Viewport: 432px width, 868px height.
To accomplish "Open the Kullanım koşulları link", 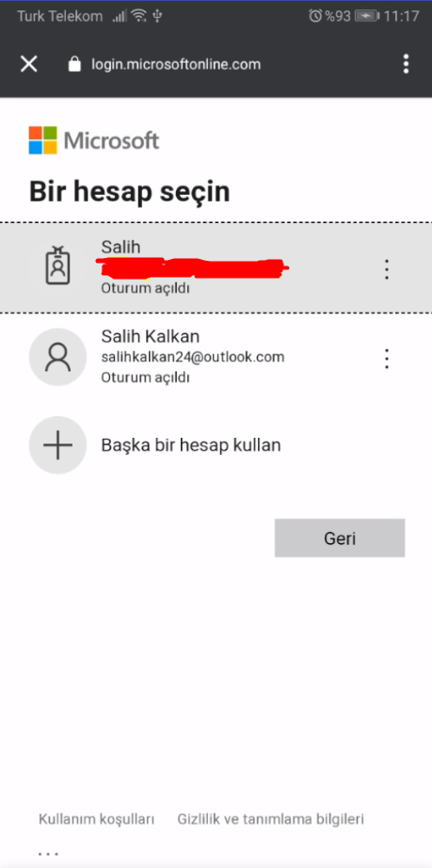I will (96, 819).
